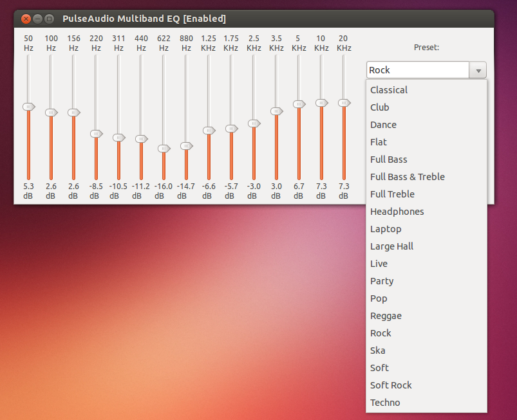This screenshot has width=517, height=420.
Task: Pick the Flat preset from the list
Action: [379, 142]
